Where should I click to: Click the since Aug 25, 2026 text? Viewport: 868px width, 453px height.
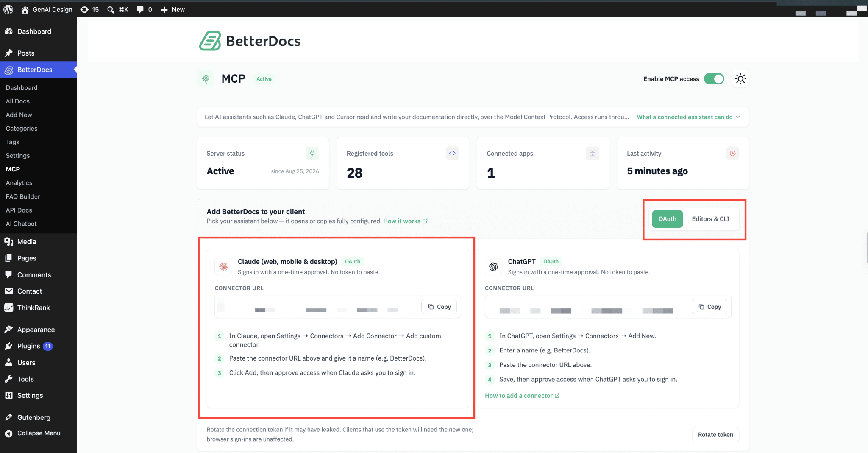pos(295,171)
